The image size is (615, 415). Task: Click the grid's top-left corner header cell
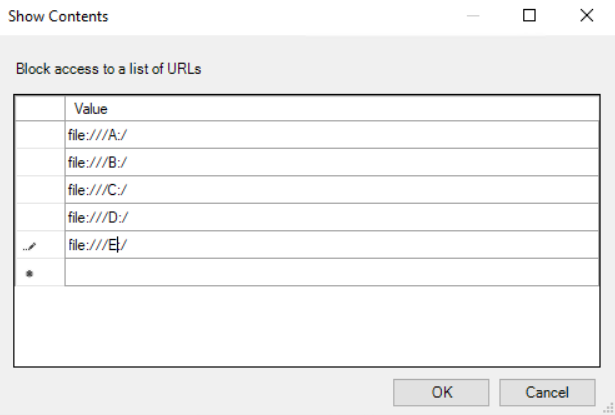(40, 108)
